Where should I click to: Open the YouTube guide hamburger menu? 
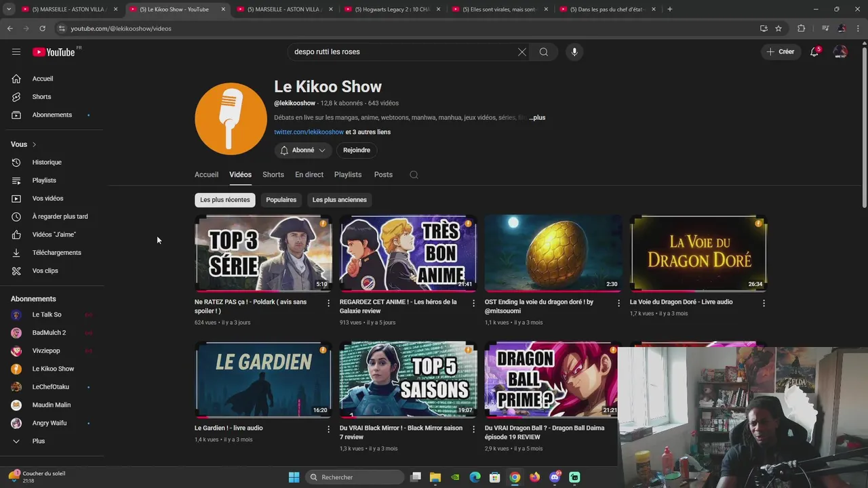(16, 52)
